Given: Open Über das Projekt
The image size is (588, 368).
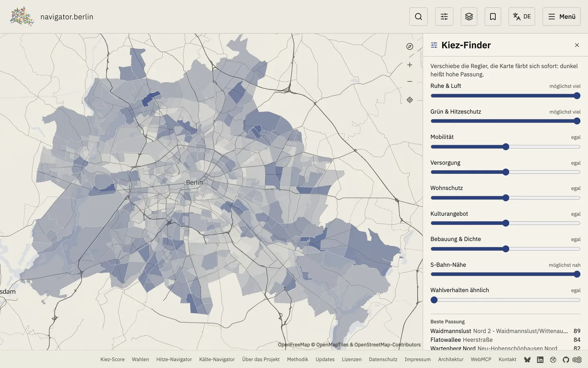Looking at the screenshot, I should pos(261,359).
